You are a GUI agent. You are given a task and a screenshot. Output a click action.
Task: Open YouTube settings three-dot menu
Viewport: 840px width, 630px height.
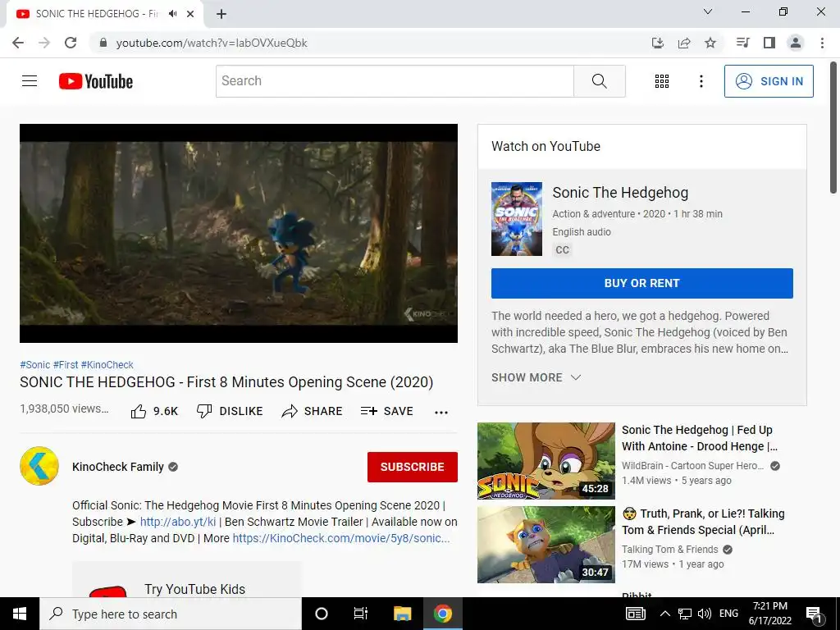(701, 81)
